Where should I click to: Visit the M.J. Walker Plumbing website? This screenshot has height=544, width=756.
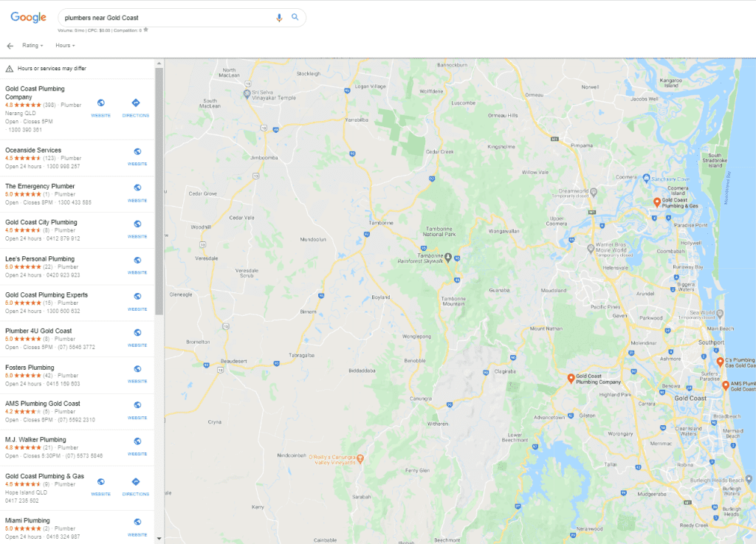point(137,445)
